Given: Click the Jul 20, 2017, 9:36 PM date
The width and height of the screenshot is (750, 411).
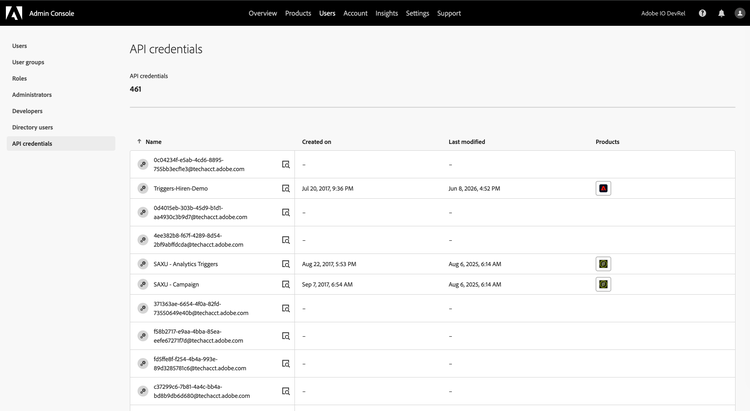Looking at the screenshot, I should 328,189.
